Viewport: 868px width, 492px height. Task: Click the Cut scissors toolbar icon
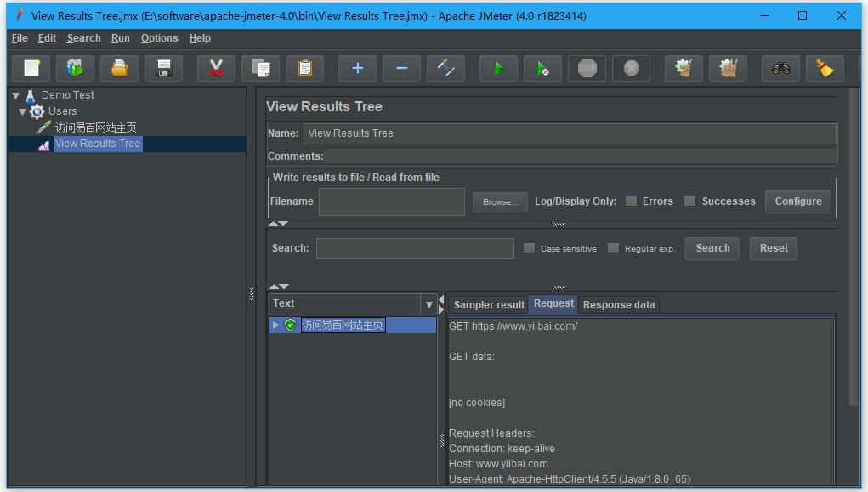pos(216,69)
